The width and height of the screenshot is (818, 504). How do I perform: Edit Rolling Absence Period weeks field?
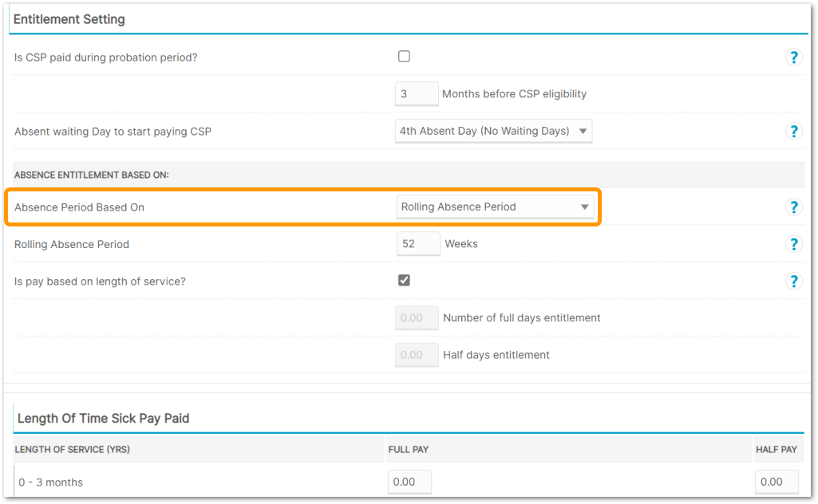[x=418, y=244]
